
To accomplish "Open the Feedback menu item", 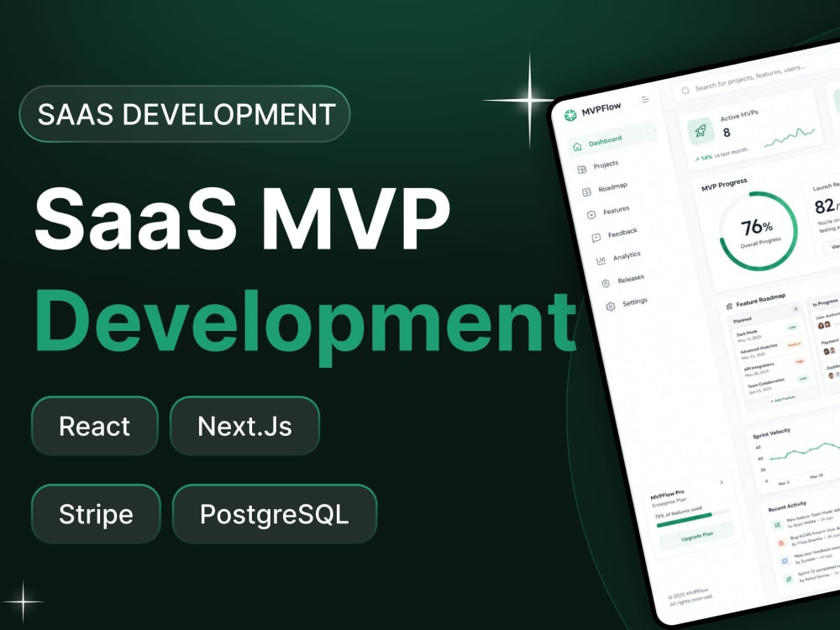I will pyautogui.click(x=622, y=233).
